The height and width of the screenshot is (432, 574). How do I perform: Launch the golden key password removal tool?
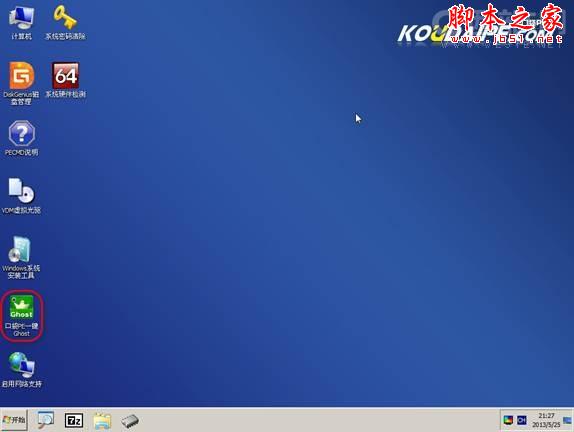click(65, 23)
